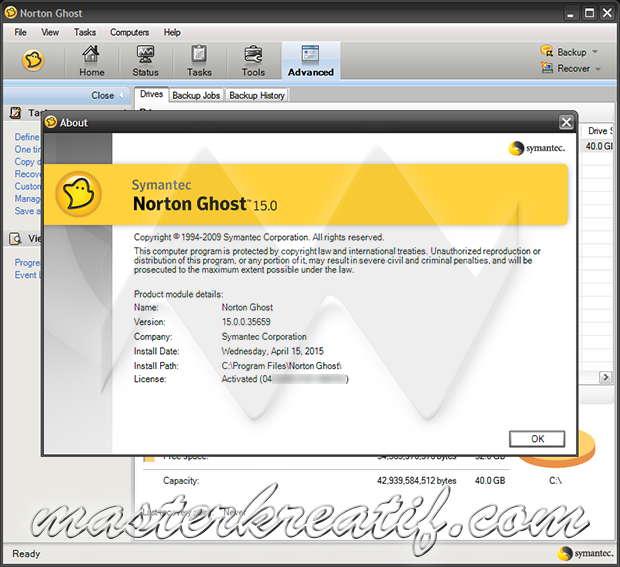Click the Copy link in side panel

(27, 162)
